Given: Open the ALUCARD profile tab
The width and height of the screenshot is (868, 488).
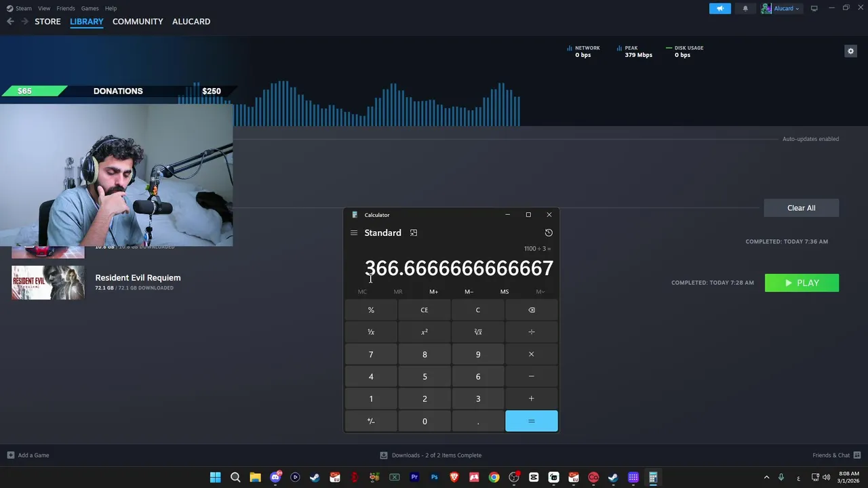Looking at the screenshot, I should click(x=191, y=22).
